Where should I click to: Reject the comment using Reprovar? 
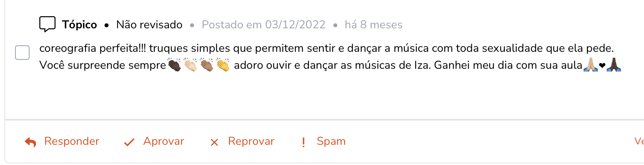coord(251,141)
